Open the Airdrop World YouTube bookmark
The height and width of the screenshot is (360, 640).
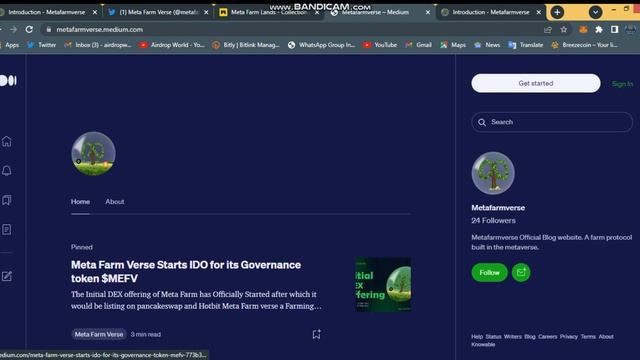pos(171,45)
